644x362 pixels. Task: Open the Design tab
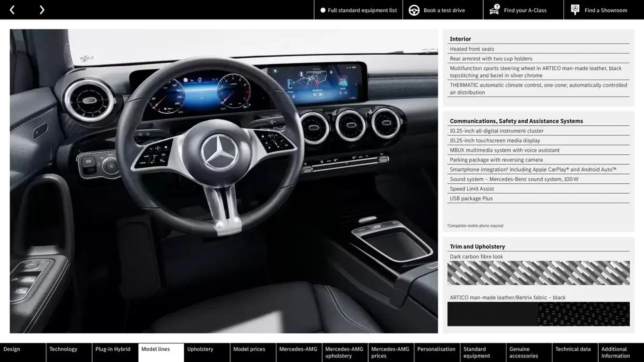(x=11, y=349)
